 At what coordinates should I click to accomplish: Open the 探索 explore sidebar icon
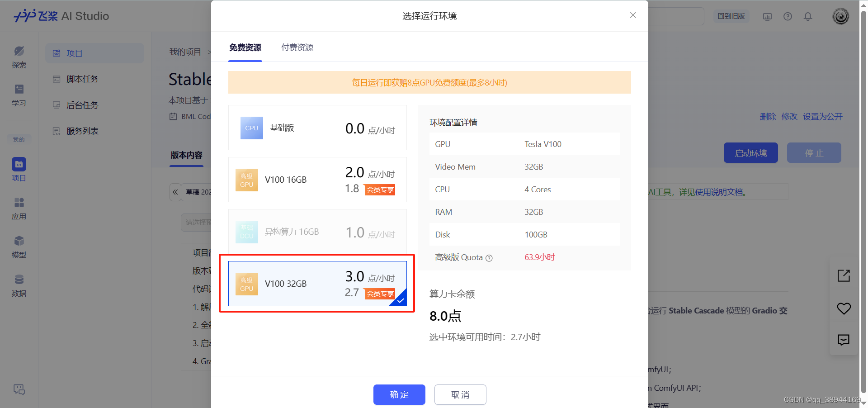(19, 57)
